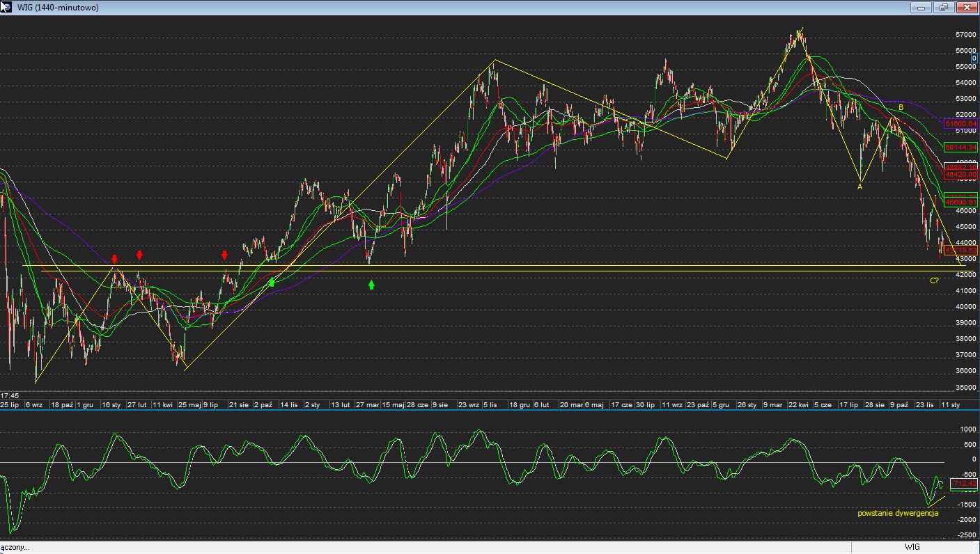
Task: Click the 'WIG' status bar entry
Action: pos(912,548)
